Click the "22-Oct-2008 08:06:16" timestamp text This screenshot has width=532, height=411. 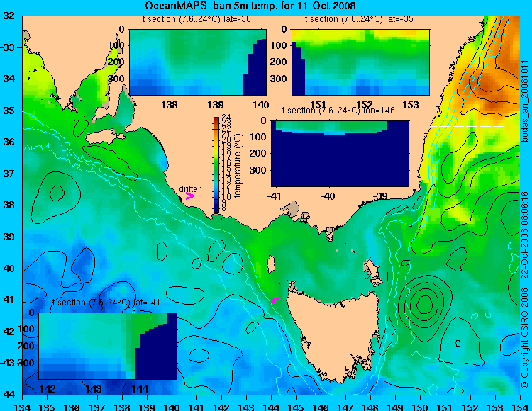coord(525,235)
